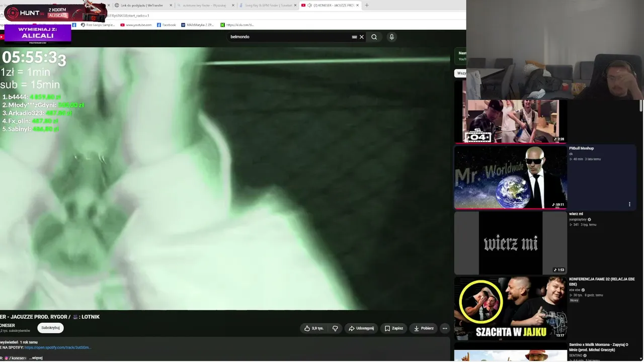Click the wierz mi video title
This screenshot has width=644, height=362.
(576, 214)
